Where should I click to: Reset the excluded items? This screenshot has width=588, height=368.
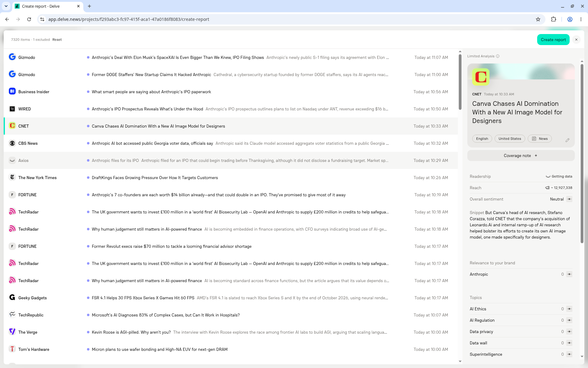pyautogui.click(x=57, y=40)
